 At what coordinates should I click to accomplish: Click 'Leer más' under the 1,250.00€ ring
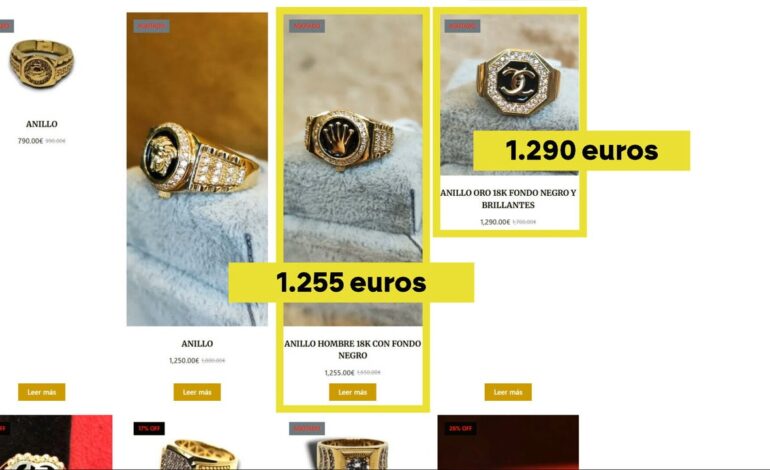[x=197, y=392]
